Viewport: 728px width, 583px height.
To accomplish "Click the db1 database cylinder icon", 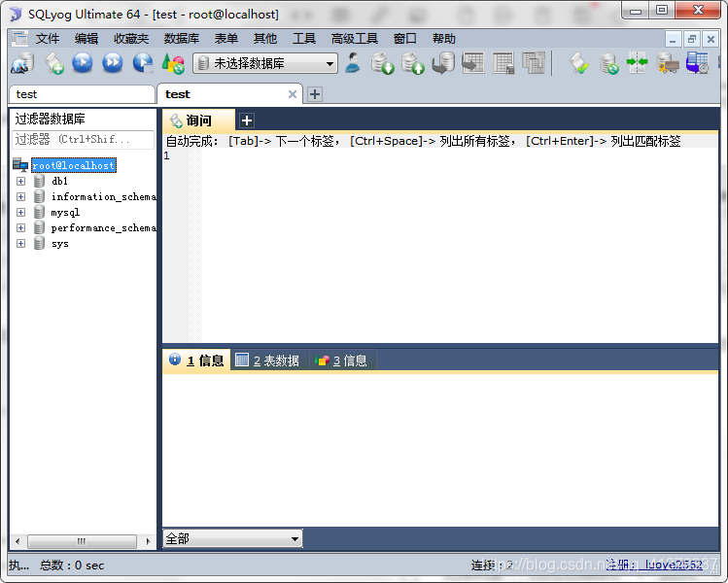I will tap(40, 181).
